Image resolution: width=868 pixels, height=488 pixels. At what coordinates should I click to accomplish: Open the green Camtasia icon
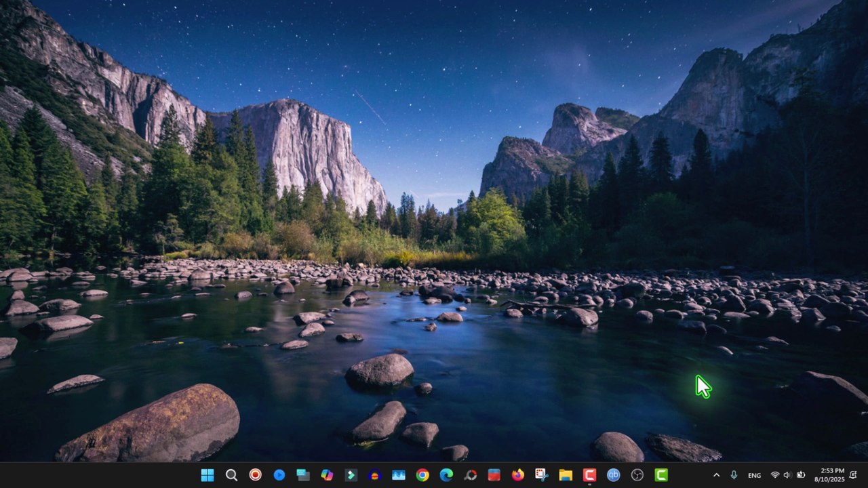pos(661,475)
